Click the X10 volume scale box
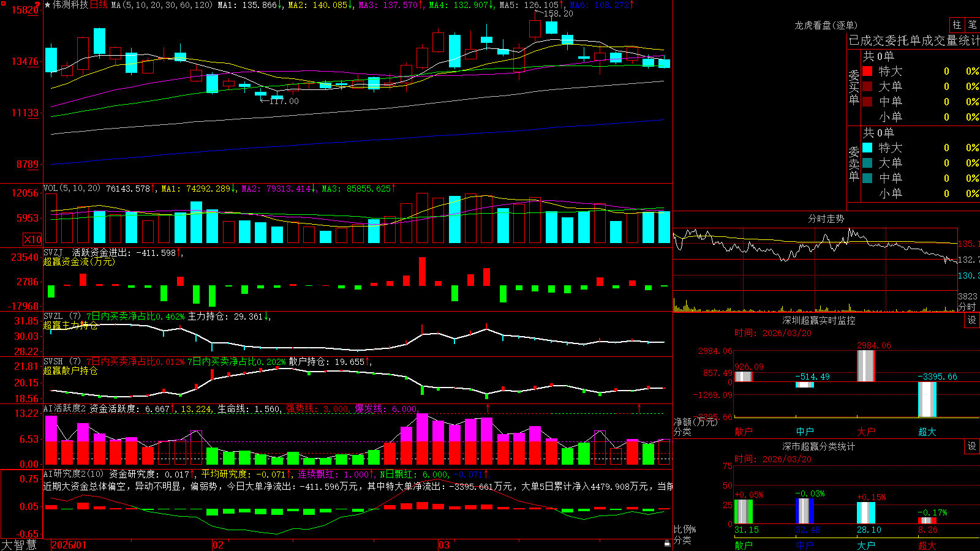Image resolution: width=980 pixels, height=551 pixels. 32,239
